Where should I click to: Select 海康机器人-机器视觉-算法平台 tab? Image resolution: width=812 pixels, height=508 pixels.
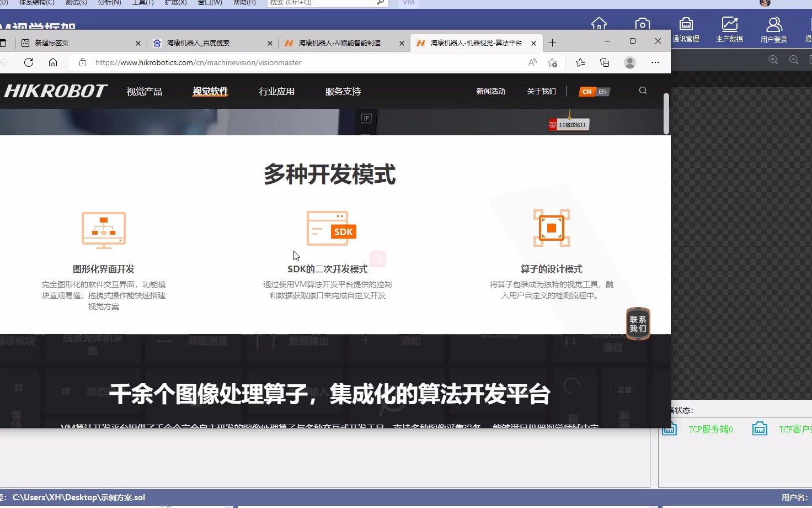[x=476, y=43]
